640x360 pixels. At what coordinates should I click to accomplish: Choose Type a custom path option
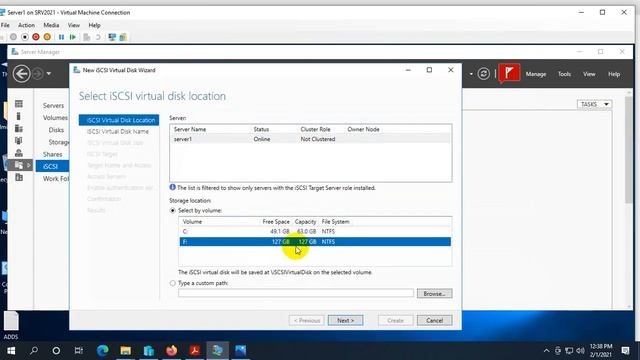[173, 283]
